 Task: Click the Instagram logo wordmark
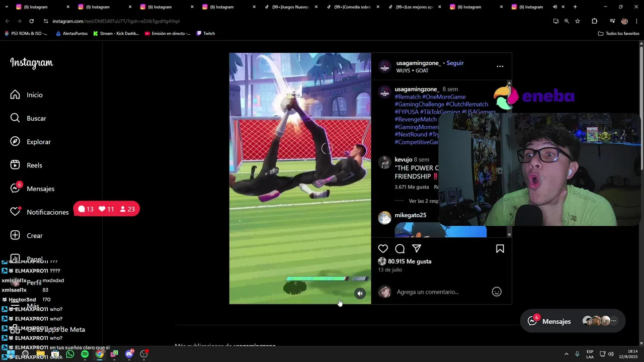click(31, 63)
